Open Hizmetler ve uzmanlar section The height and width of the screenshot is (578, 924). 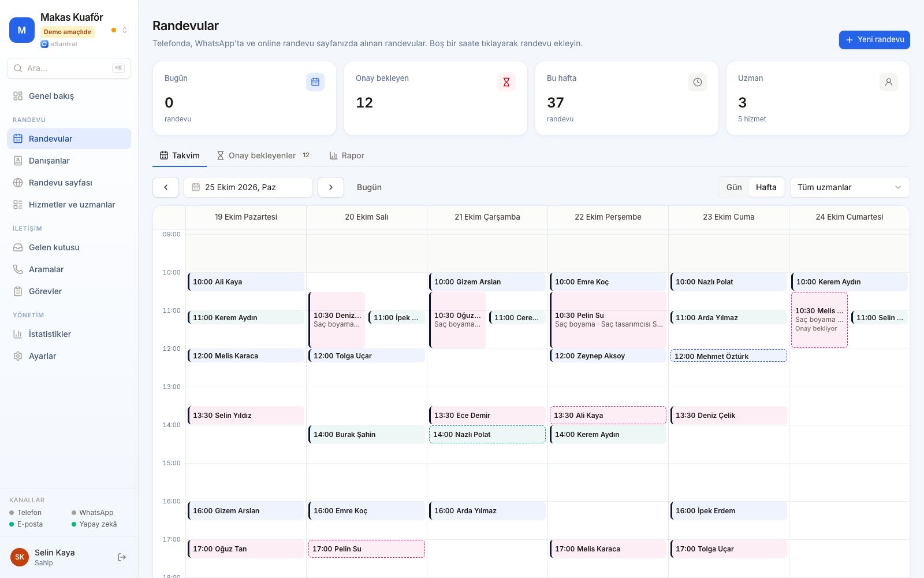[69, 205]
